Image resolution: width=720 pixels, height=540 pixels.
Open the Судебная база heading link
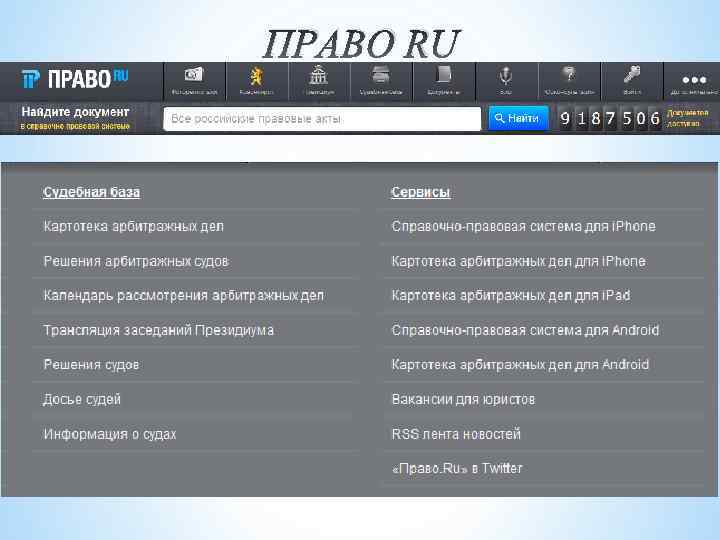[91, 192]
